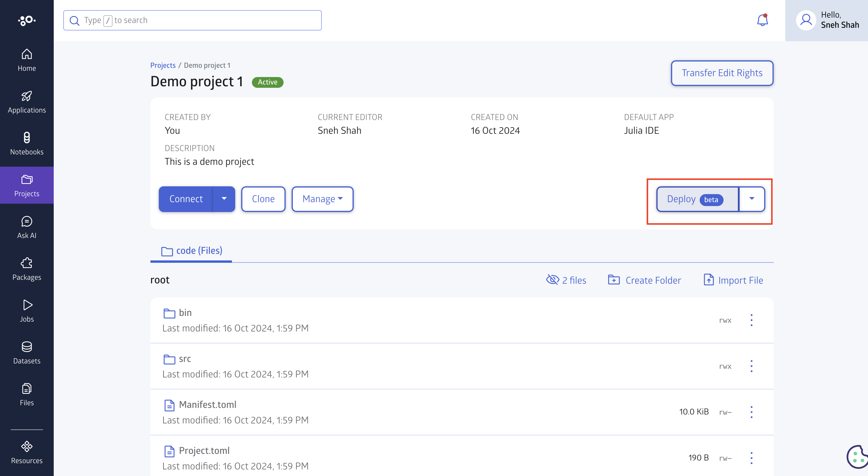868x476 pixels.
Task: Expand the Deploy options arrow
Action: coord(752,199)
